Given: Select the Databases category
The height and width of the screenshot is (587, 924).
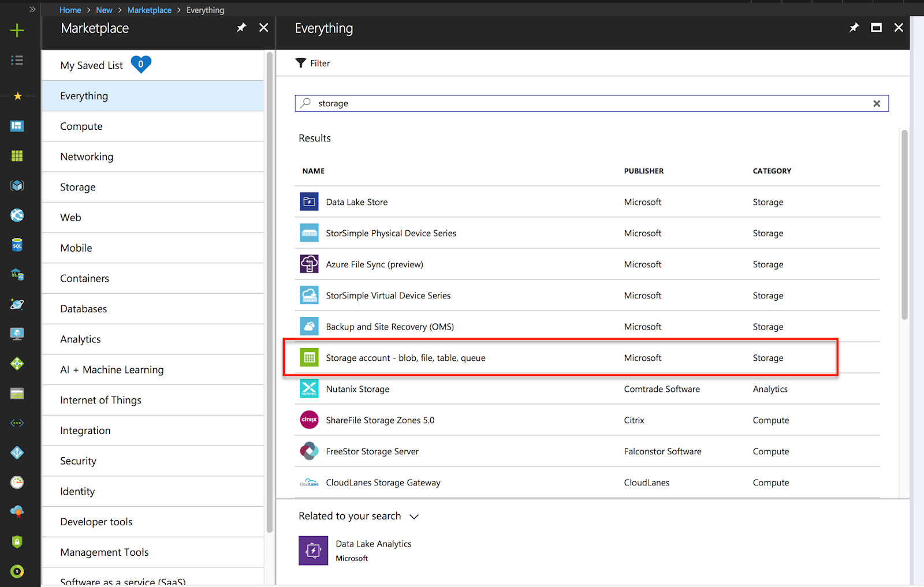Looking at the screenshot, I should (84, 309).
